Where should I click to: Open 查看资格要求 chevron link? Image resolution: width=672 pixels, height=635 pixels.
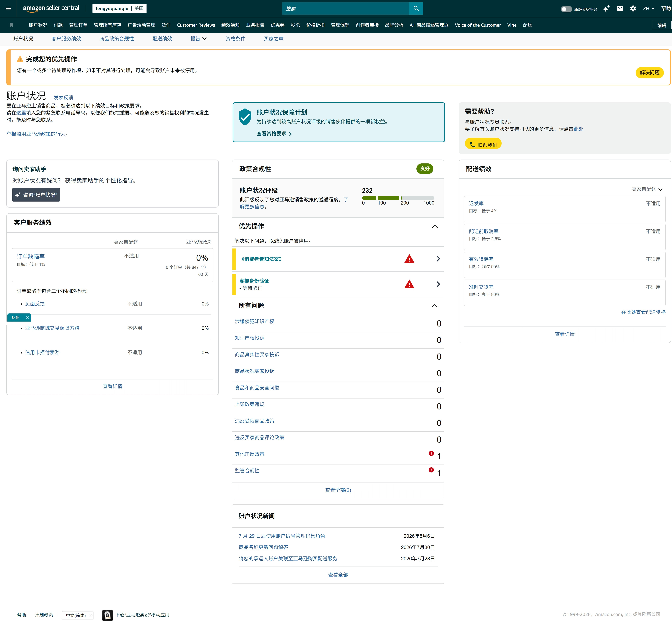274,134
